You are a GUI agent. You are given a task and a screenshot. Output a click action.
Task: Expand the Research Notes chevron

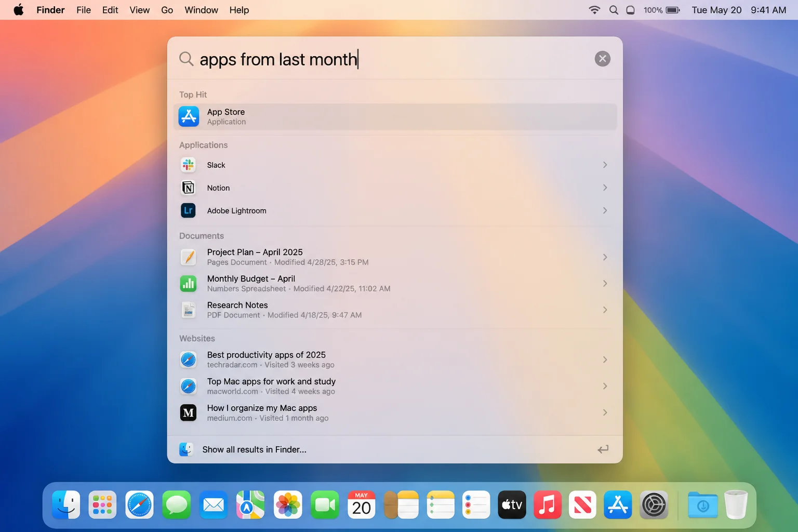coord(605,310)
